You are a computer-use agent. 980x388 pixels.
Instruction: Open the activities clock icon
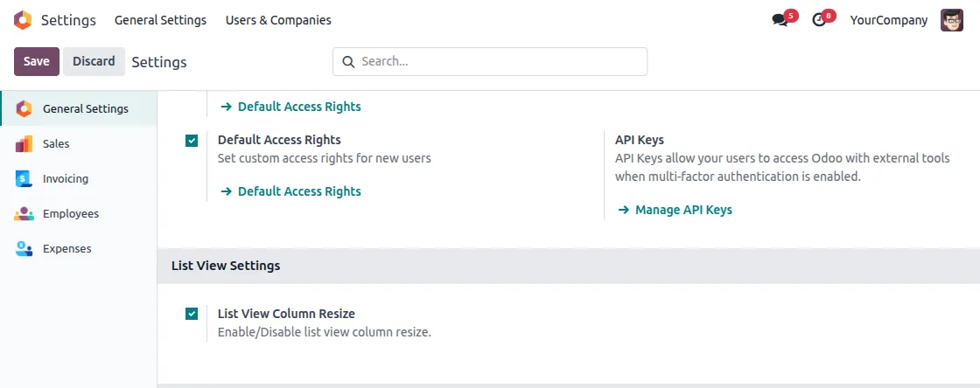pos(819,20)
